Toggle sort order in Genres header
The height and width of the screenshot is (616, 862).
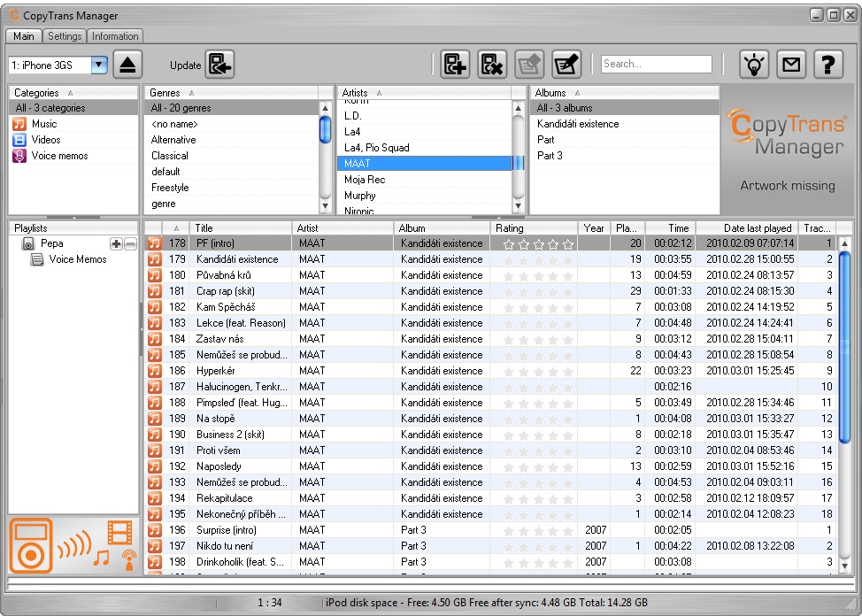click(x=192, y=93)
